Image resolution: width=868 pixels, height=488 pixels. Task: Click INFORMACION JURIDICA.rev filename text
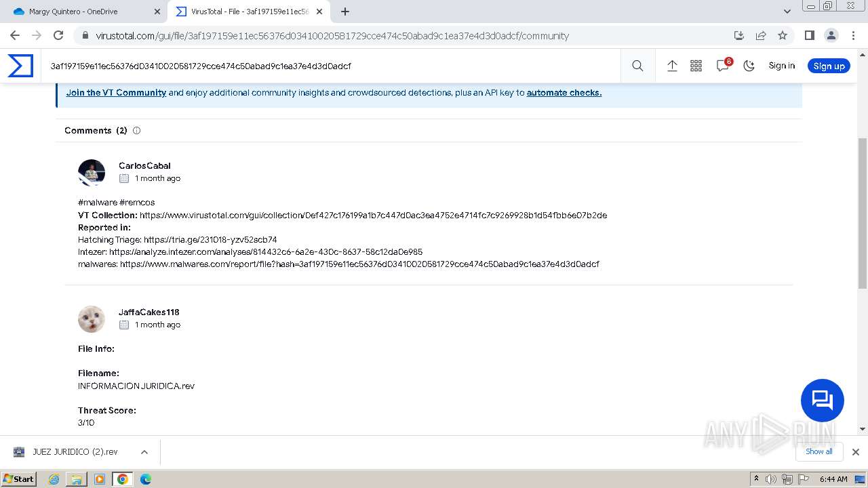(x=136, y=386)
